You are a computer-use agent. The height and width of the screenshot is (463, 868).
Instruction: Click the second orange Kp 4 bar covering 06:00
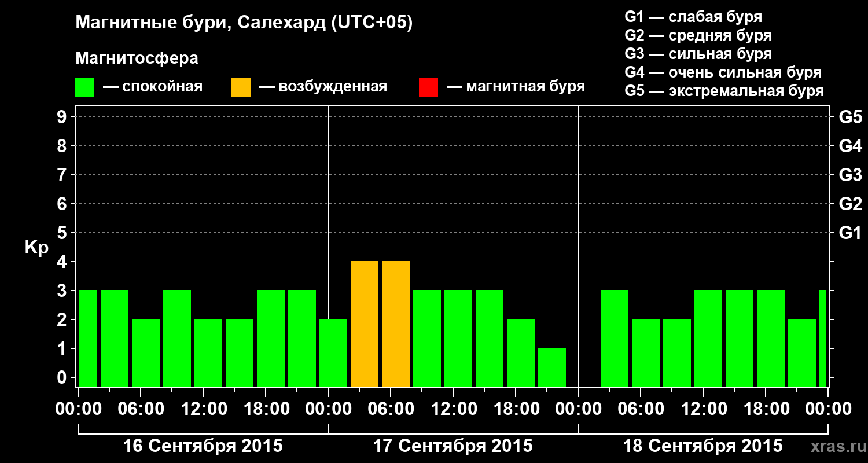tap(396, 324)
